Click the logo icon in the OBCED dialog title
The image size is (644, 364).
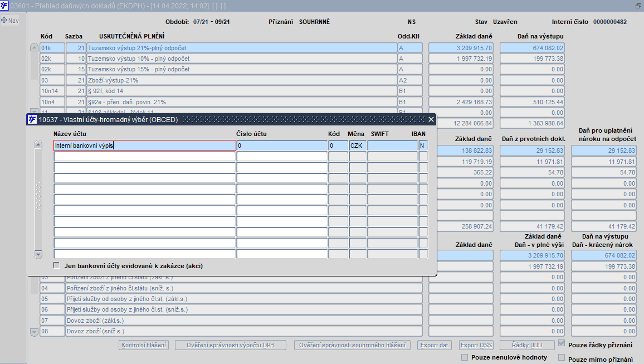tap(32, 119)
